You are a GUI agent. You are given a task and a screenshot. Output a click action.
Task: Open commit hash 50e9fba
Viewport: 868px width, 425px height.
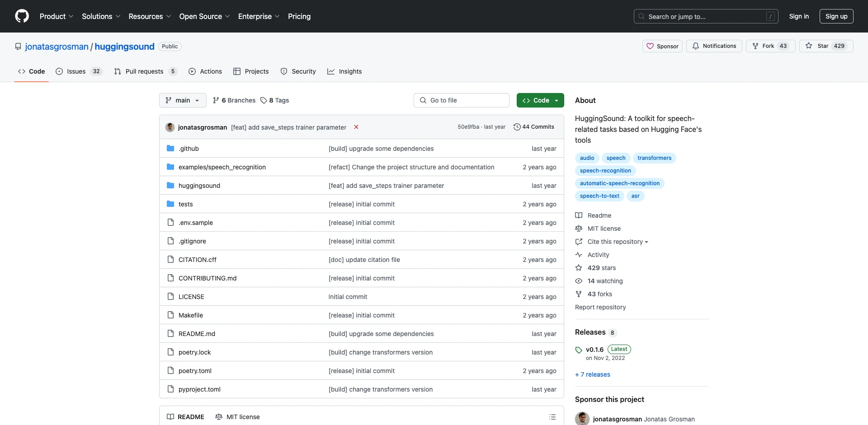pyautogui.click(x=468, y=127)
